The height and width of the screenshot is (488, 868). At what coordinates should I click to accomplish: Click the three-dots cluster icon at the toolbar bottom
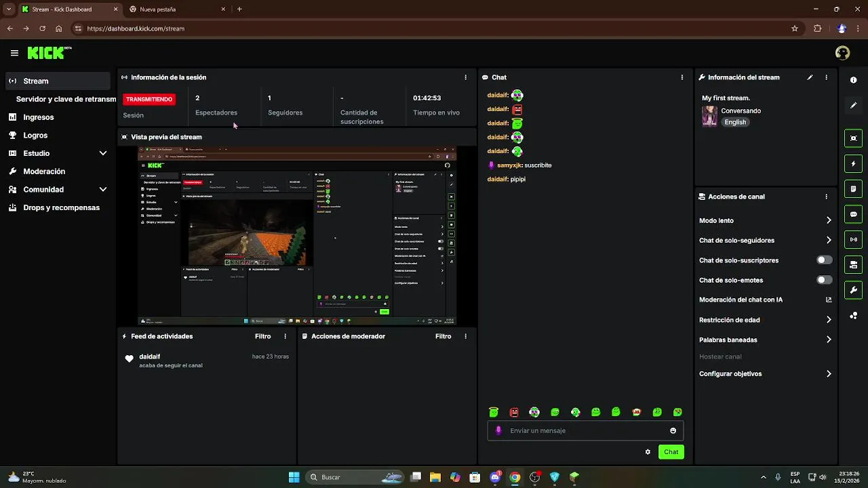coord(853,316)
